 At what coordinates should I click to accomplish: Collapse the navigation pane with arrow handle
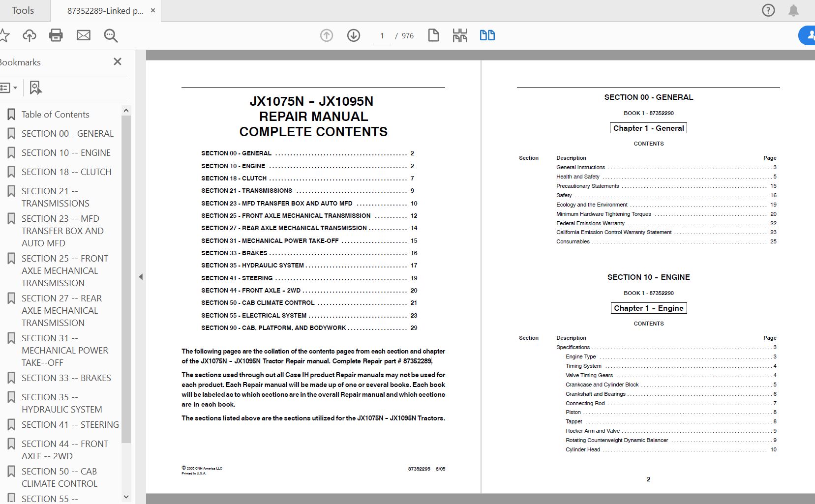[x=141, y=277]
